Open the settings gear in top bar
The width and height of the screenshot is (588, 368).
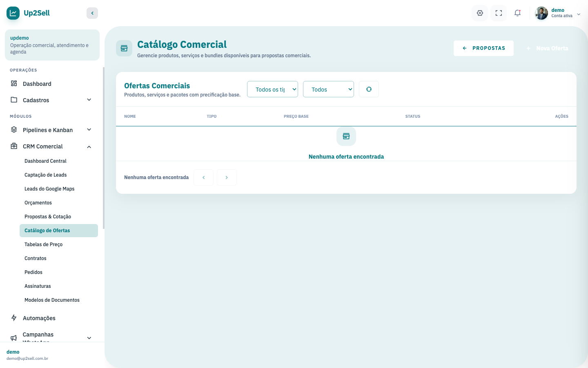coord(480,13)
